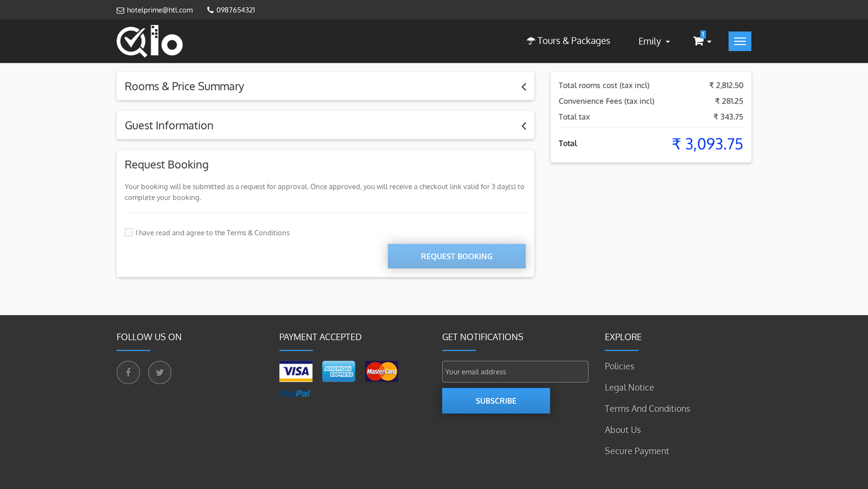The height and width of the screenshot is (489, 868).
Task: Open the Policies footer link
Action: (619, 366)
